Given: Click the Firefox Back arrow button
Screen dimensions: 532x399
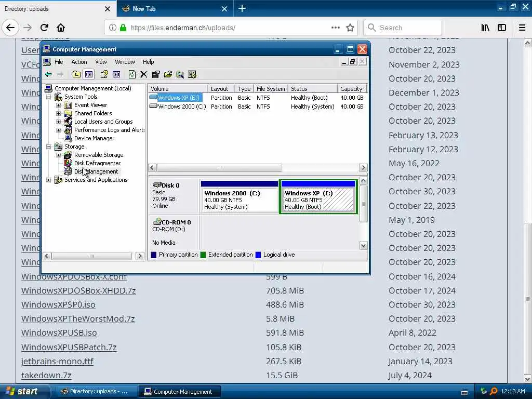Looking at the screenshot, I should click(x=10, y=28).
